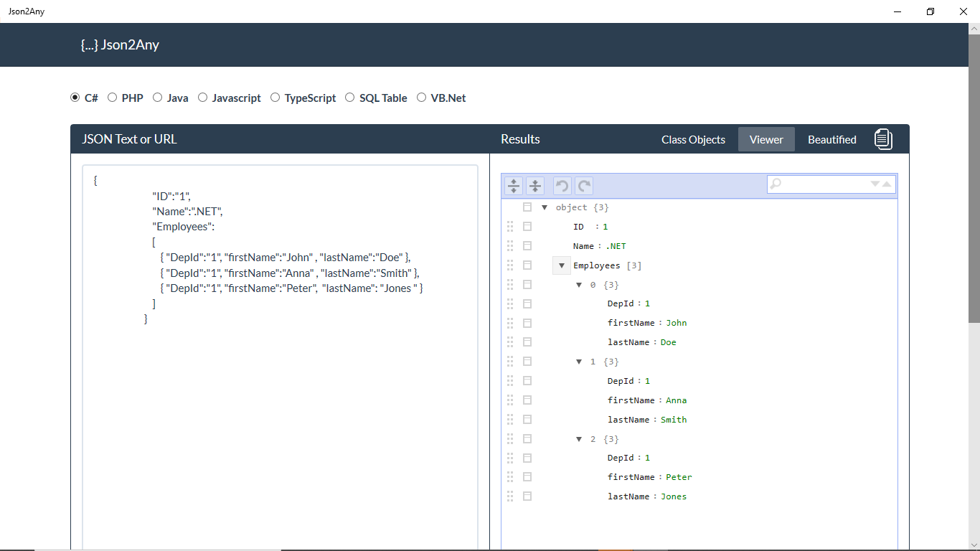Click the expand all nodes icon
980x551 pixels.
513,186
